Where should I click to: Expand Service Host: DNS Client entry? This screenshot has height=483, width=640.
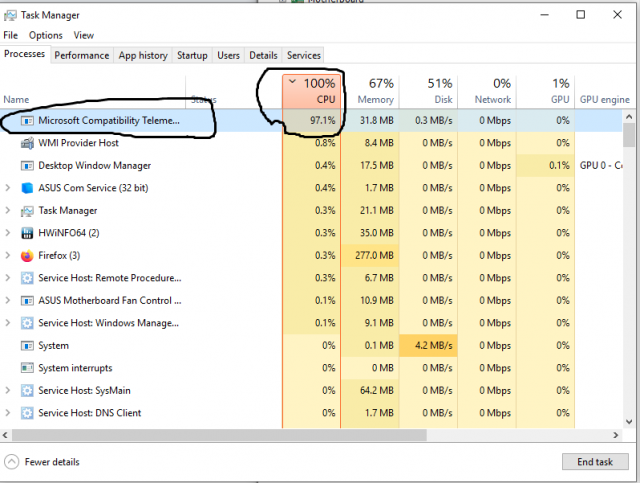pyautogui.click(x=9, y=413)
